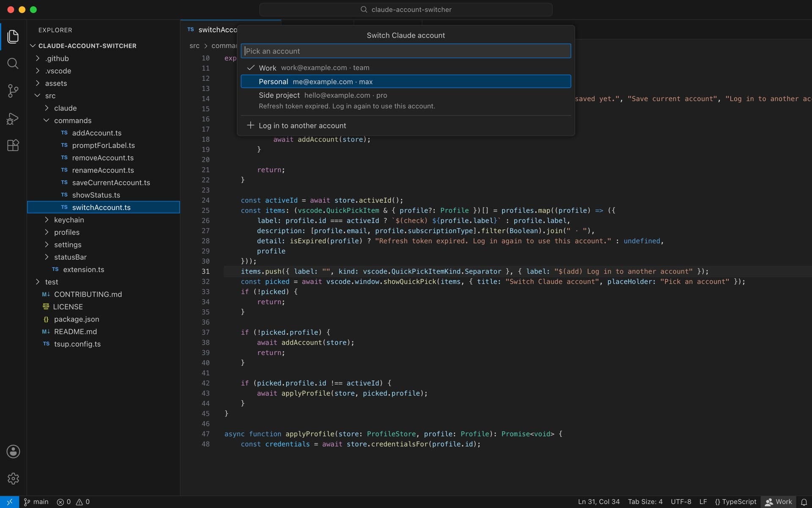Open the warnings count in status bar
Screen dimensions: 812x508
[83, 502]
